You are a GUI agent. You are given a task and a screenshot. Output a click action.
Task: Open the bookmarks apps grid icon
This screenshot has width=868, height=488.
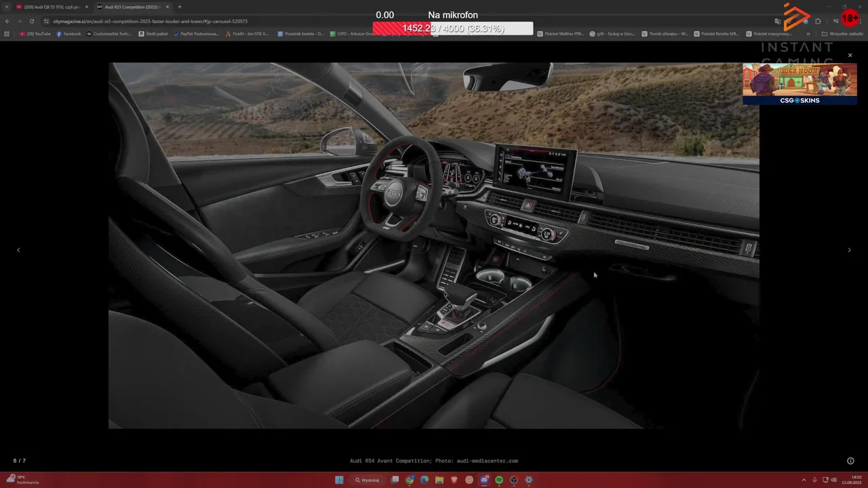[7, 33]
